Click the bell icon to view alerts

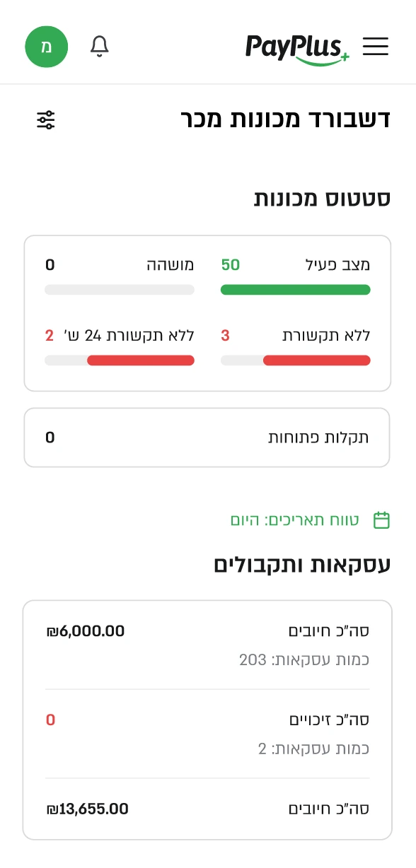[x=99, y=47]
